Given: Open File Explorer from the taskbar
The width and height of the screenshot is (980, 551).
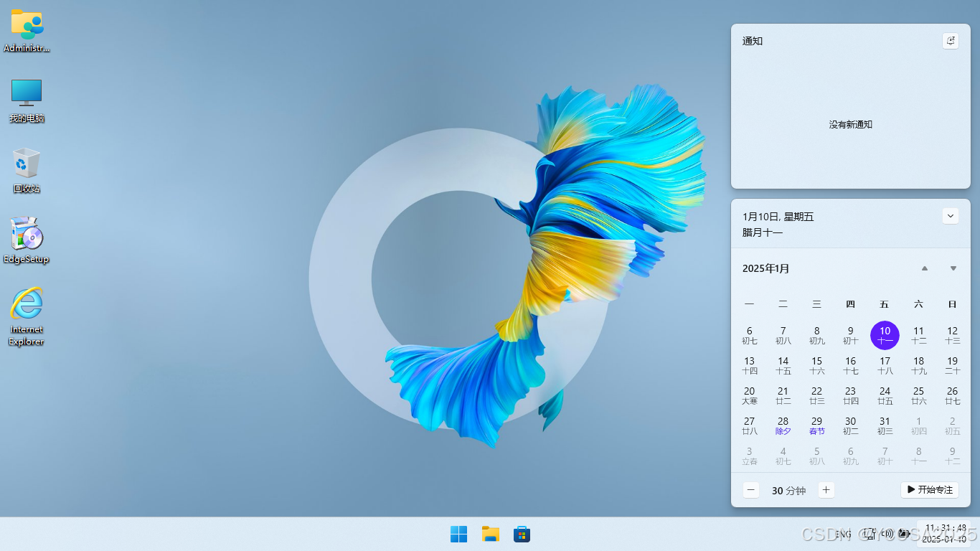Looking at the screenshot, I should click(x=490, y=534).
